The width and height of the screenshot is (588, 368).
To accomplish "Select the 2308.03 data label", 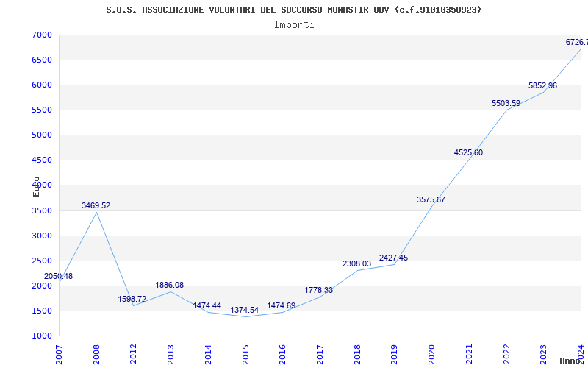I will point(356,264).
